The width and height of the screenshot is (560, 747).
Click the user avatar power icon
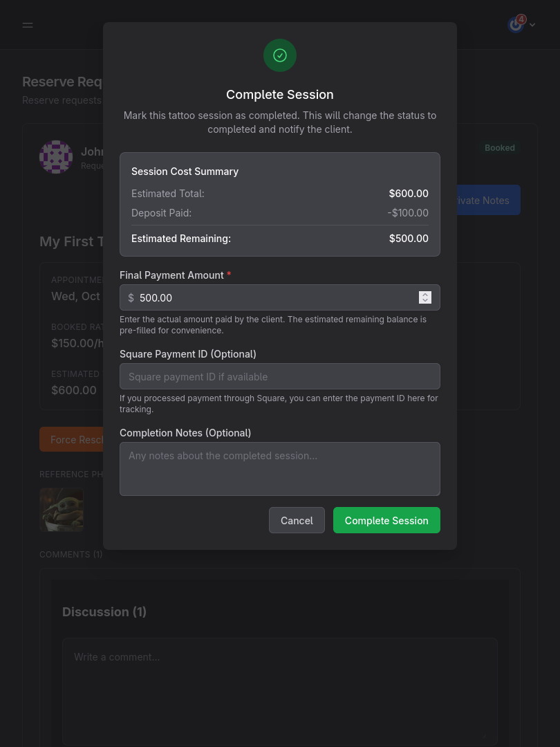pyautogui.click(x=516, y=24)
